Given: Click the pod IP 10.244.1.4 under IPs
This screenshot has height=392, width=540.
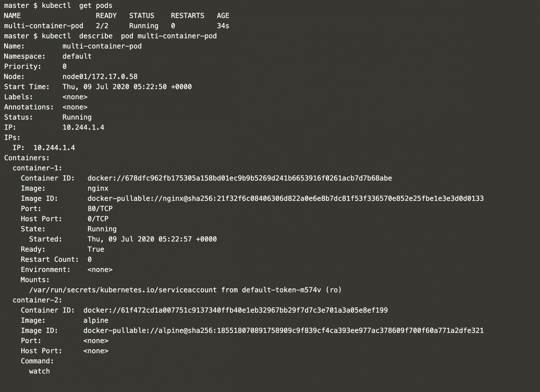Looking at the screenshot, I should coord(54,148).
